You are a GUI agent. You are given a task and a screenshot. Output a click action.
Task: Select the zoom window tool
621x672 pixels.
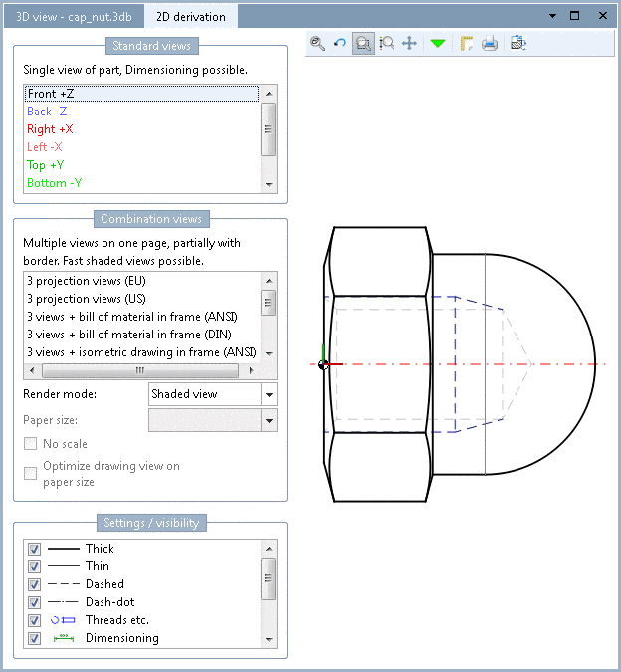click(363, 43)
